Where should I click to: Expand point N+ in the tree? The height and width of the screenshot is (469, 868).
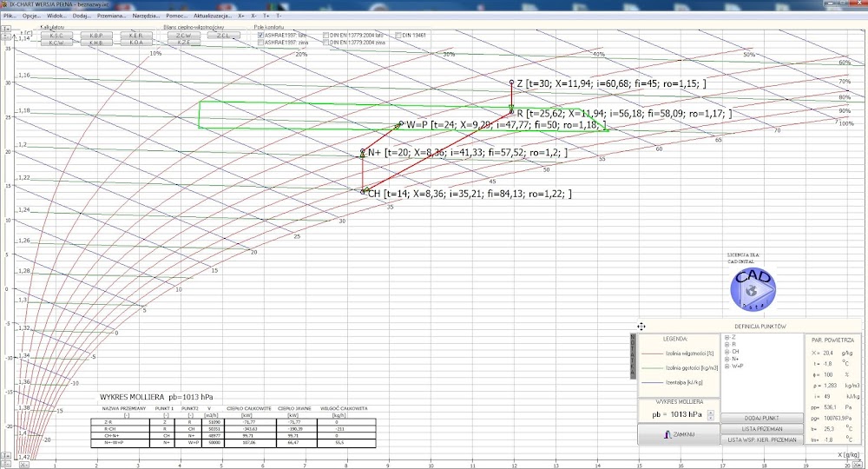click(x=727, y=359)
